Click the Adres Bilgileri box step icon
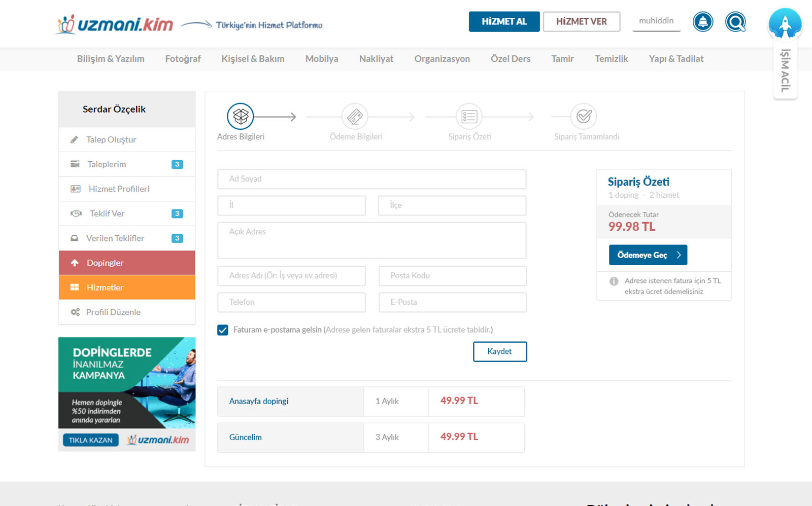Viewport: 812px width, 506px height. click(241, 117)
